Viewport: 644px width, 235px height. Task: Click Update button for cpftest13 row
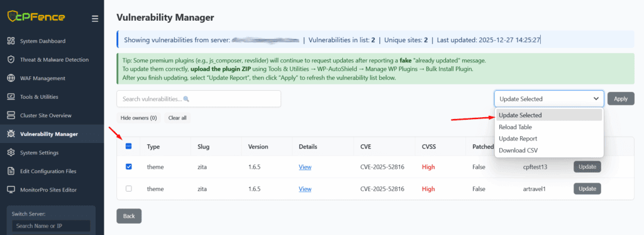click(x=587, y=167)
